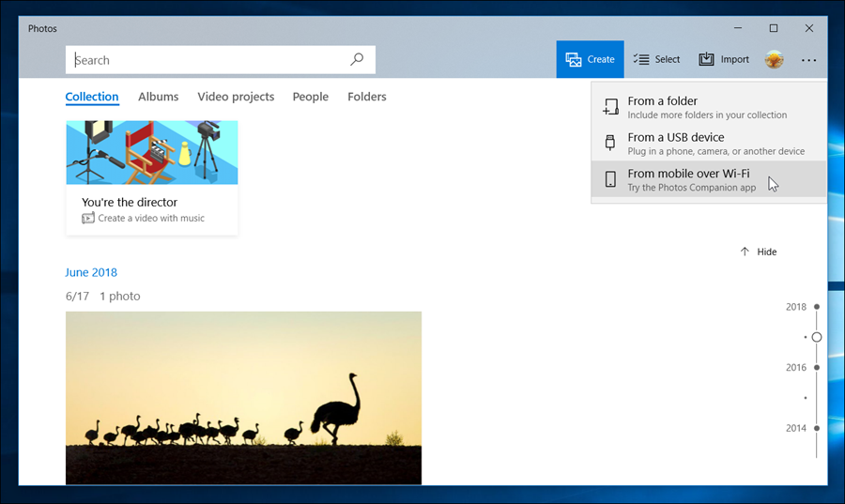Minimize the Photos window
The image size is (845, 504).
pyautogui.click(x=738, y=28)
